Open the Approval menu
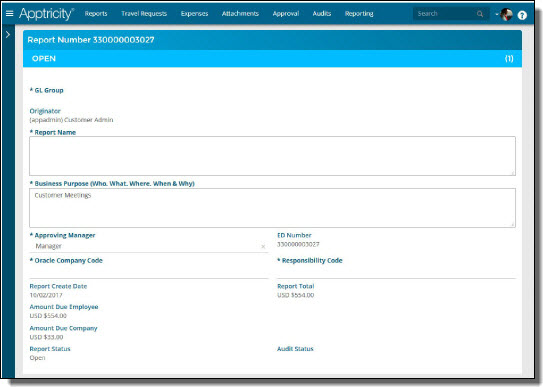Screen dimensions: 543x387 click(286, 14)
